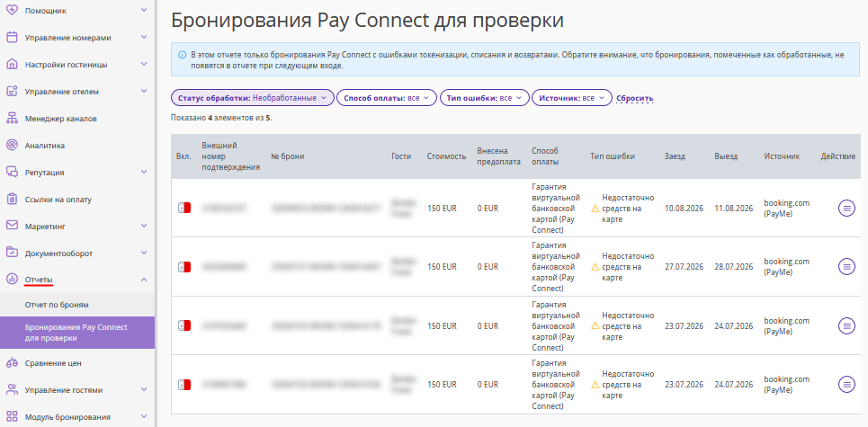The image size is (868, 427).
Task: Open the Тип ошибки filter dropdown
Action: click(x=485, y=98)
